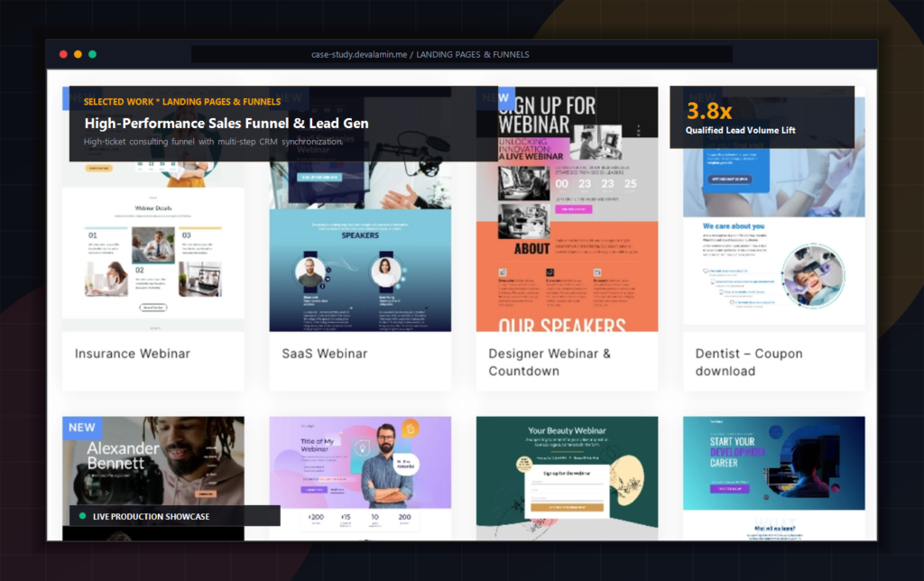Click the pink button in the Designer Webinar preview
Screen dimensions: 924x581
click(x=573, y=209)
